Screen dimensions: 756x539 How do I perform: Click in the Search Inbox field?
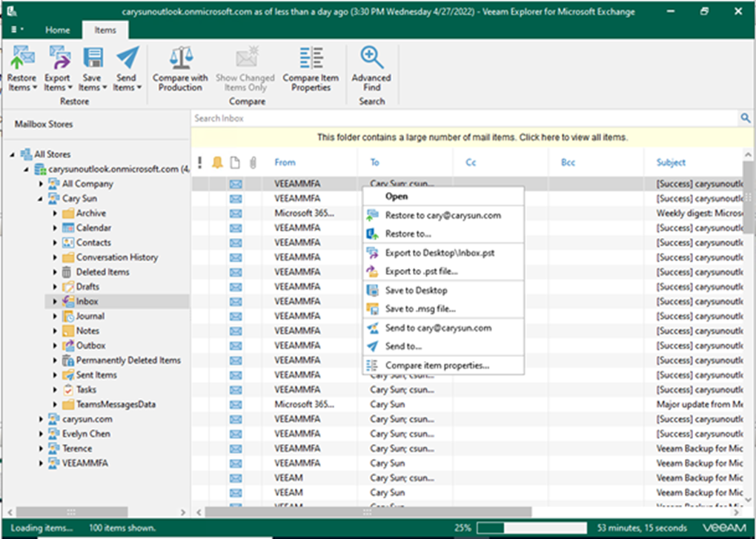(x=465, y=118)
